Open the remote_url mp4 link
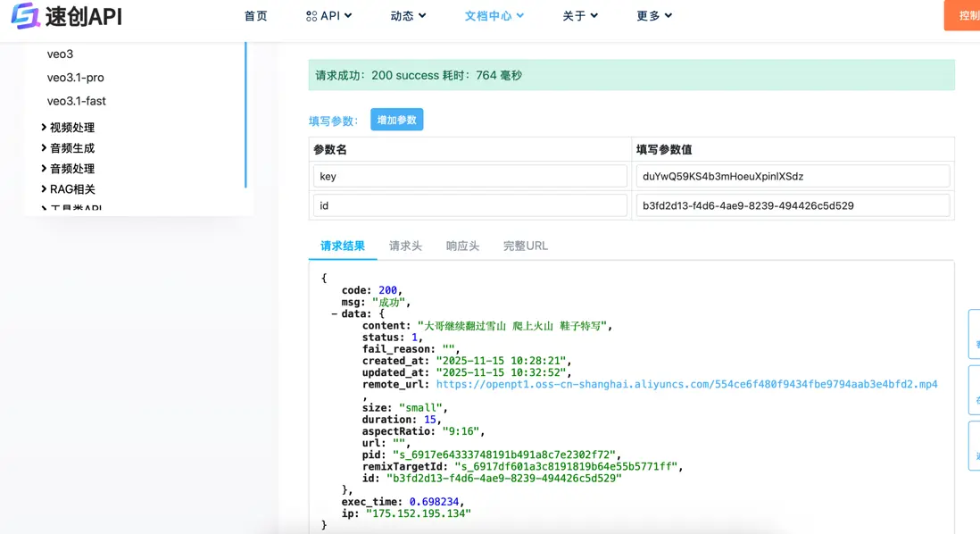Screen dimensions: 980x534 point(687,384)
